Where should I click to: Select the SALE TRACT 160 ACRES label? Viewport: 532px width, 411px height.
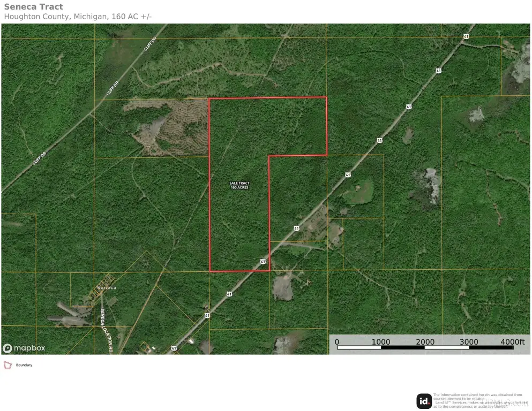point(239,185)
